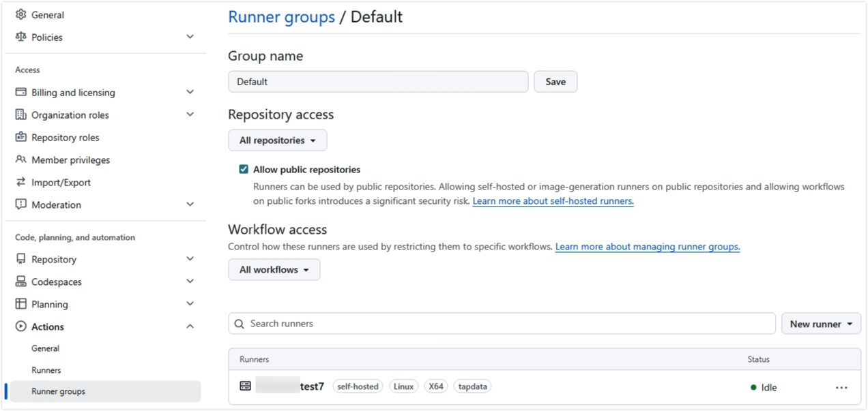
Task: Open Learn more about self-hosted runners link
Action: [553, 201]
